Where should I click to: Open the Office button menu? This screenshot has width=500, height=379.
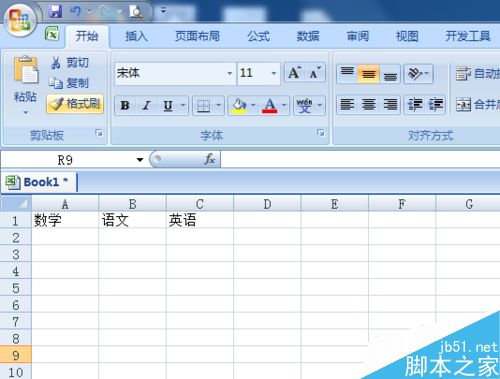[19, 20]
